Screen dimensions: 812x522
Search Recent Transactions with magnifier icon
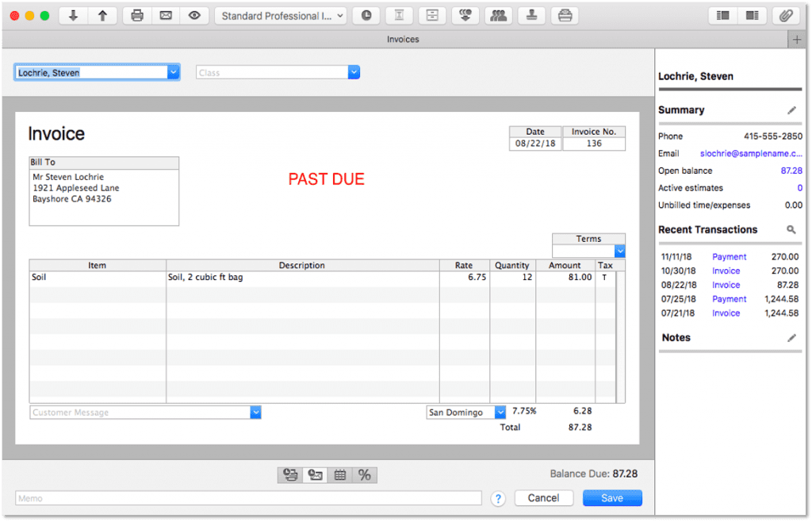(x=791, y=229)
